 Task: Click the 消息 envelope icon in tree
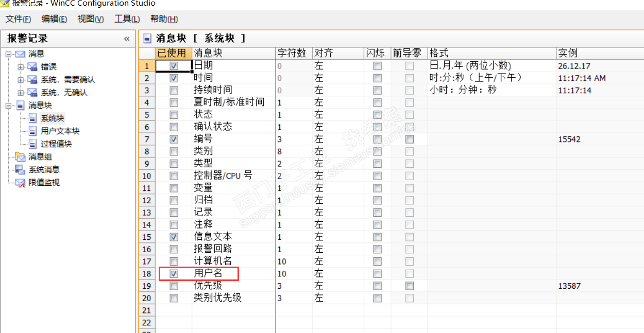[20, 54]
